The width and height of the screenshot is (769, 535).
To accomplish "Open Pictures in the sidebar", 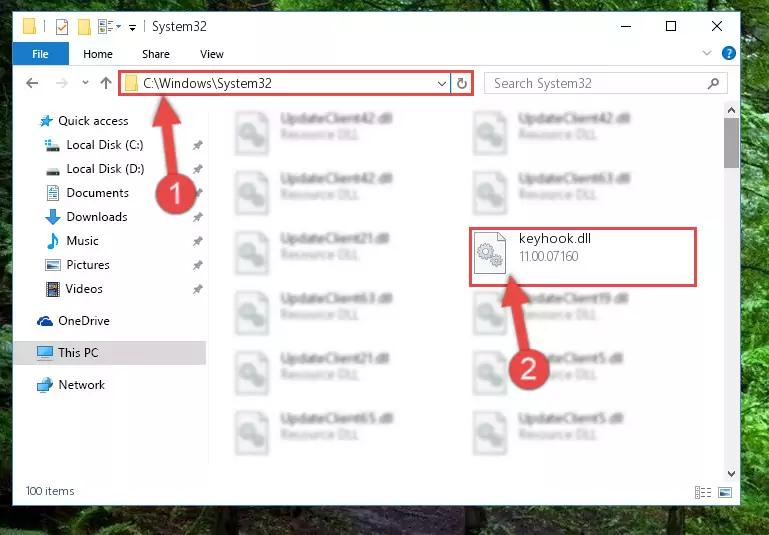I will pyautogui.click(x=88, y=265).
